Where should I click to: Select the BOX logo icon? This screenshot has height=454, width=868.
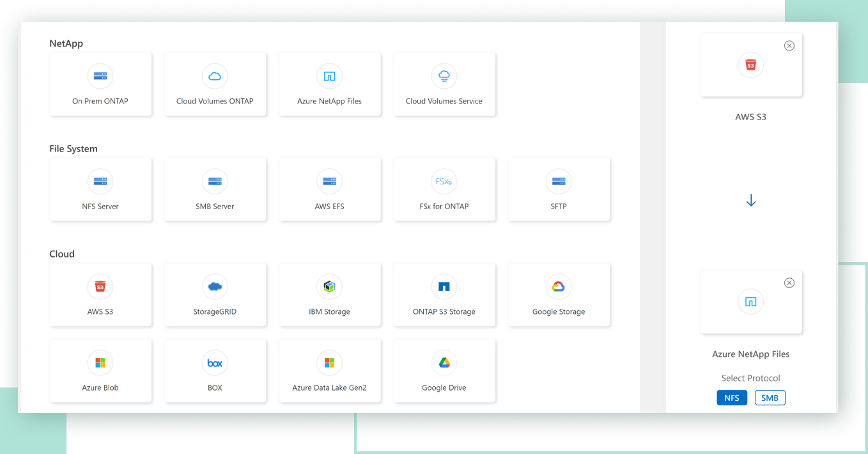[x=215, y=363]
